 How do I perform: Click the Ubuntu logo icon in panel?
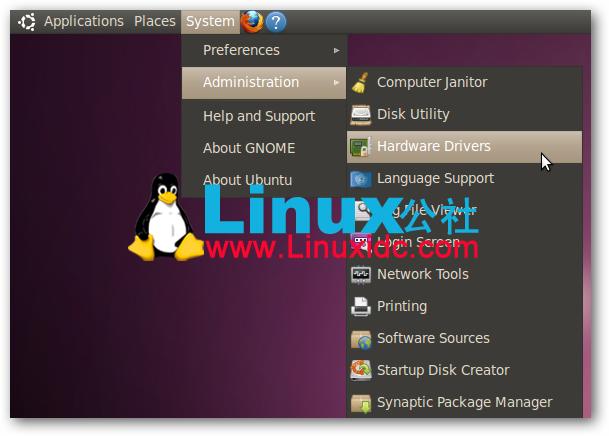coord(27,22)
